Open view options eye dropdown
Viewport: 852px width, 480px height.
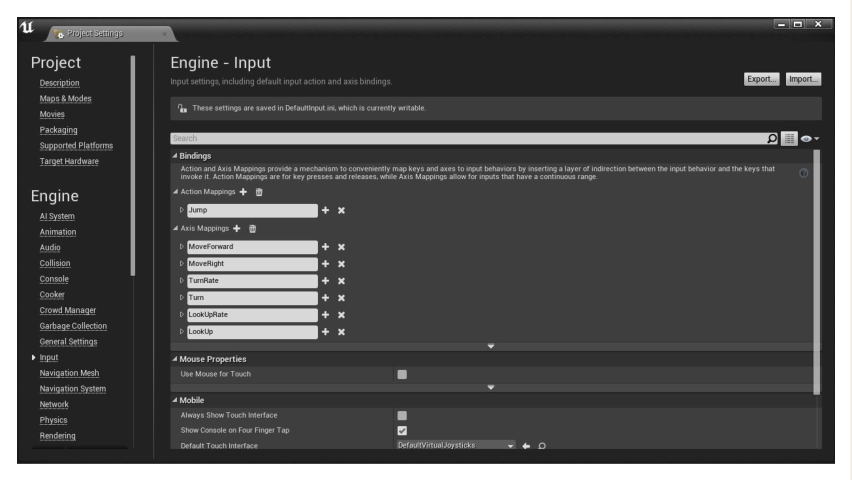pos(810,139)
